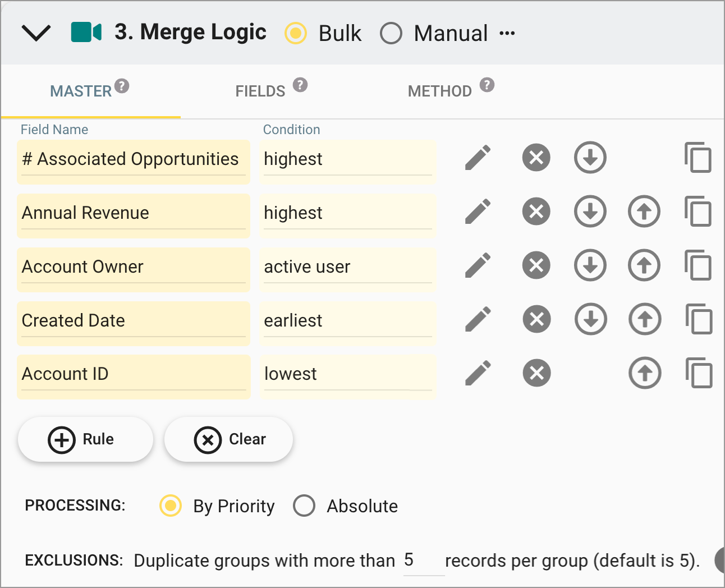725x588 pixels.
Task: Move the Created Date rule down
Action: coord(590,319)
